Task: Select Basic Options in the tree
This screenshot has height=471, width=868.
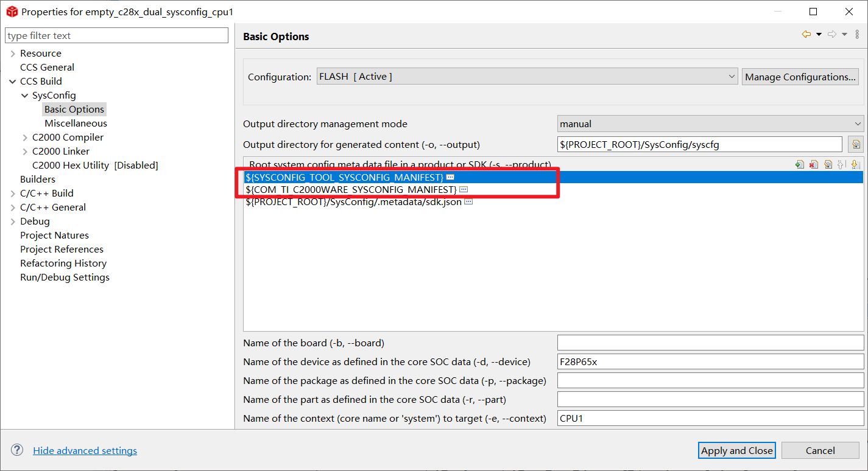Action: coord(74,110)
